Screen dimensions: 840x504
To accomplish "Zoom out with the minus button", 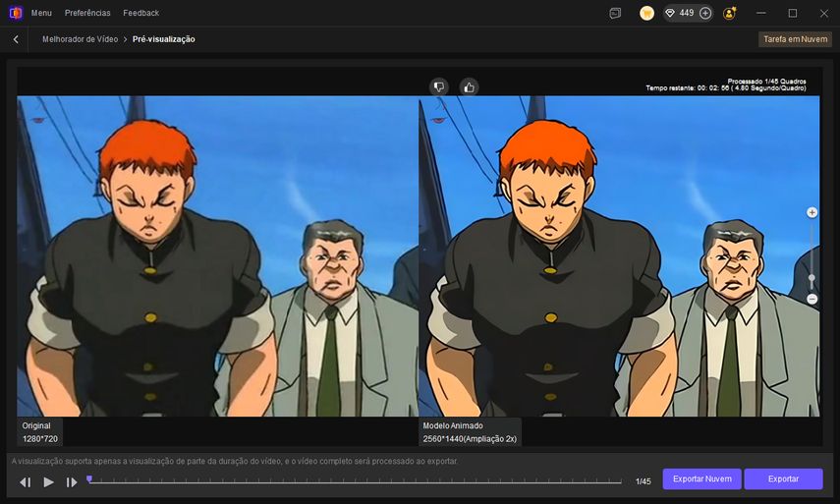I will pos(812,299).
